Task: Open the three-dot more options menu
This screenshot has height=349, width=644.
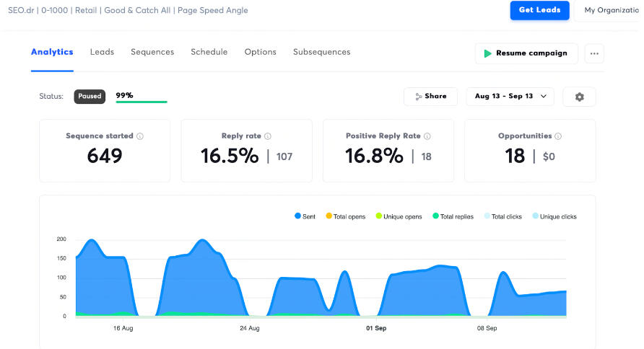Action: coord(594,53)
